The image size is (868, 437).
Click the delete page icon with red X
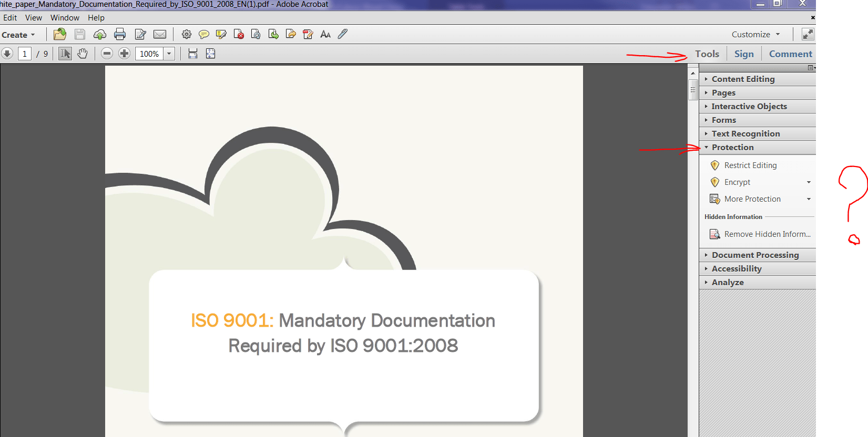pyautogui.click(x=239, y=34)
